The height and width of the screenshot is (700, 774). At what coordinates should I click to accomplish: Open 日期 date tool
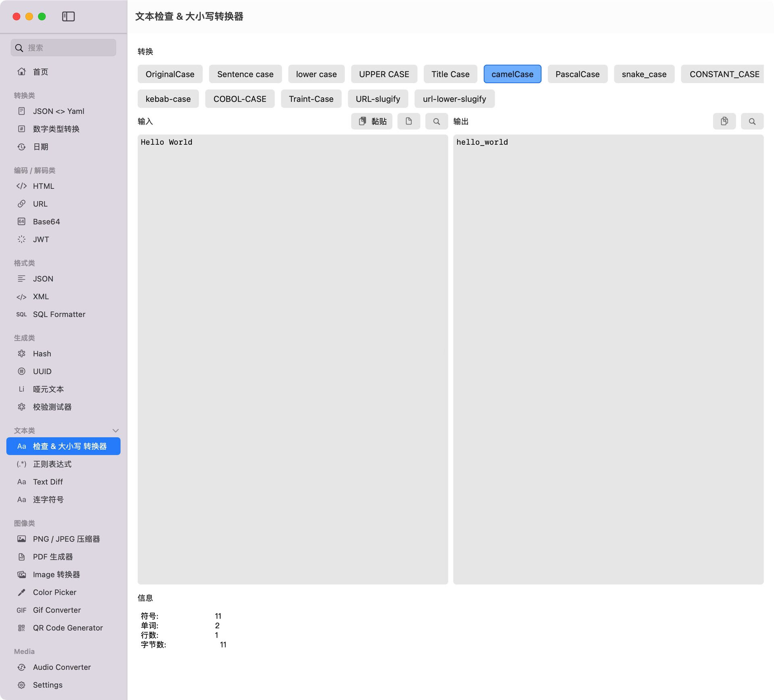point(63,147)
